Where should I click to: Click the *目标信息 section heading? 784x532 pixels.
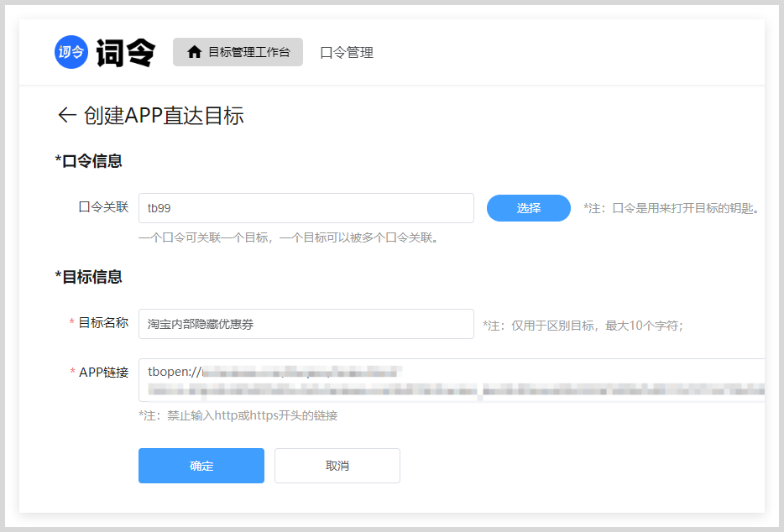88,277
